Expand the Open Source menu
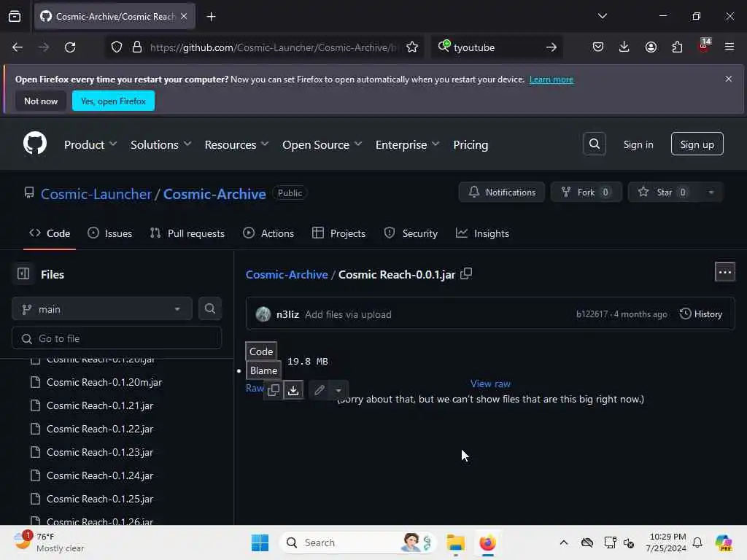Screen dimensions: 747x560 coord(322,144)
